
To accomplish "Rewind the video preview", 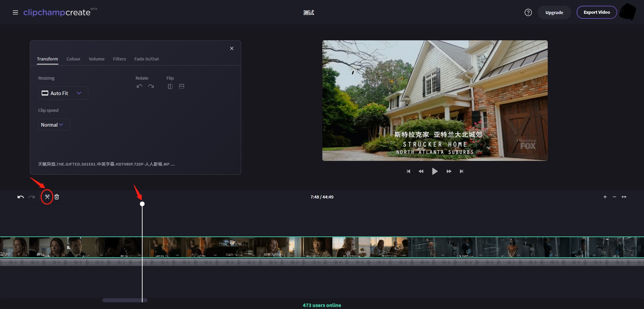I will (x=421, y=171).
